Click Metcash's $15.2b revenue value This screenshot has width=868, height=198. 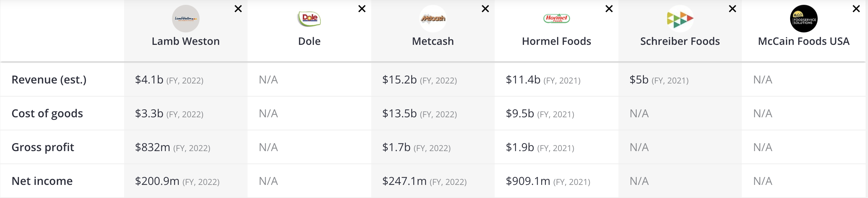[400, 80]
